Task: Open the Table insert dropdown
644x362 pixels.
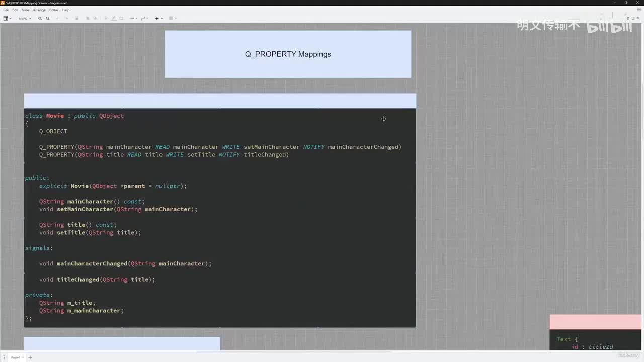Action: (172, 19)
